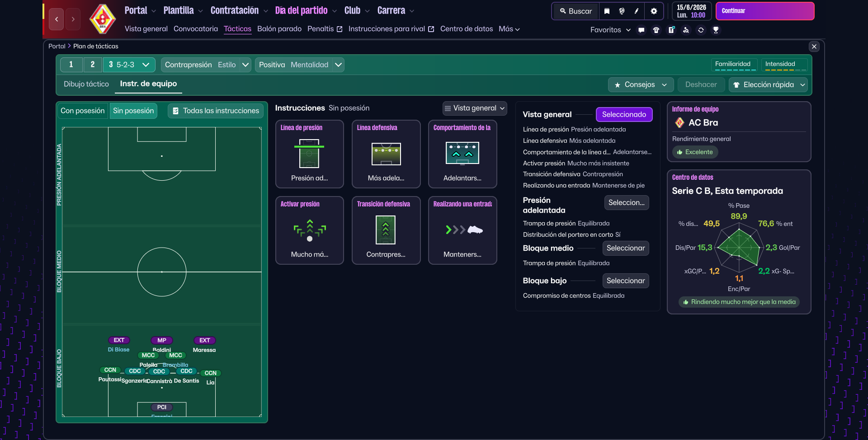Toggle the Sin posesión view
This screenshot has height=440, width=868.
(133, 111)
